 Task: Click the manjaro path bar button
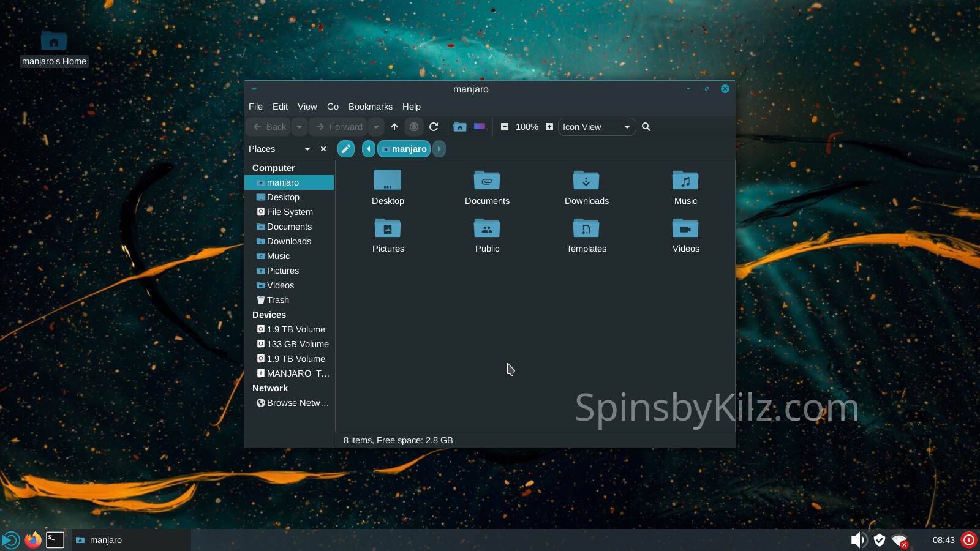point(404,149)
